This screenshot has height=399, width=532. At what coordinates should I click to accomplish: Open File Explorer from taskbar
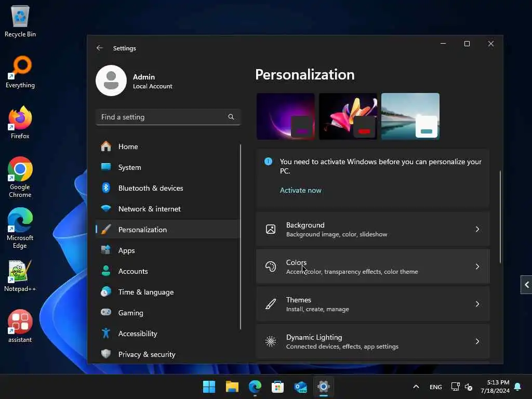pos(232,387)
